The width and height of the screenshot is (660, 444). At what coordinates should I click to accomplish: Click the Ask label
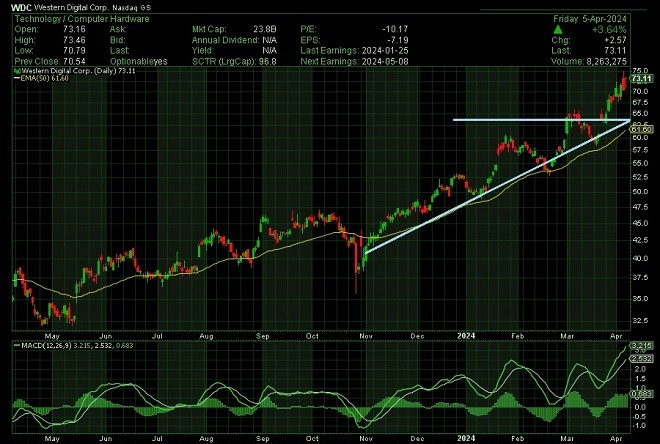click(117, 29)
